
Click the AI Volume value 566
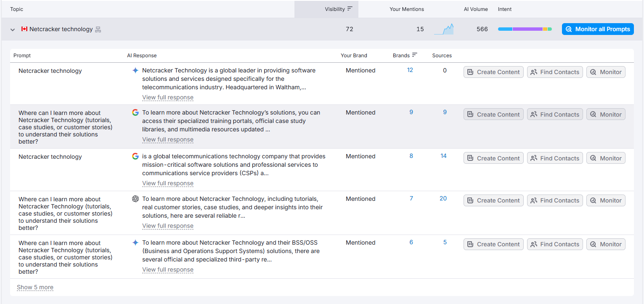click(x=482, y=29)
